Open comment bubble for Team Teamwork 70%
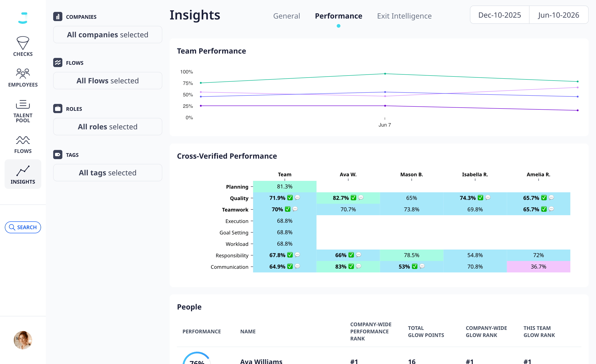This screenshot has width=596, height=364. (x=295, y=209)
